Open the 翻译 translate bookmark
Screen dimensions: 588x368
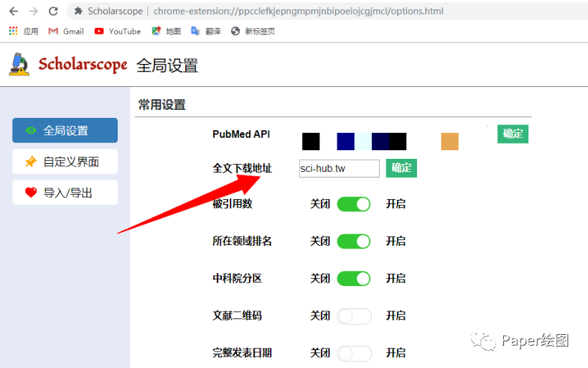206,31
